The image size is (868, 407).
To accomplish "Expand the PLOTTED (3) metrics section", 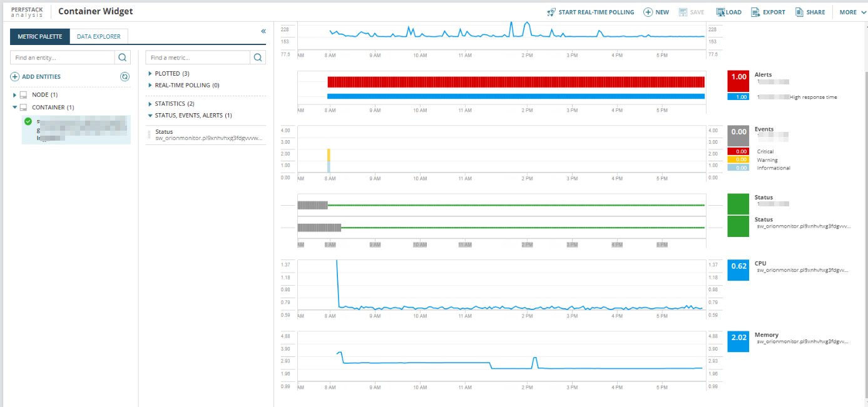I will 150,73.
